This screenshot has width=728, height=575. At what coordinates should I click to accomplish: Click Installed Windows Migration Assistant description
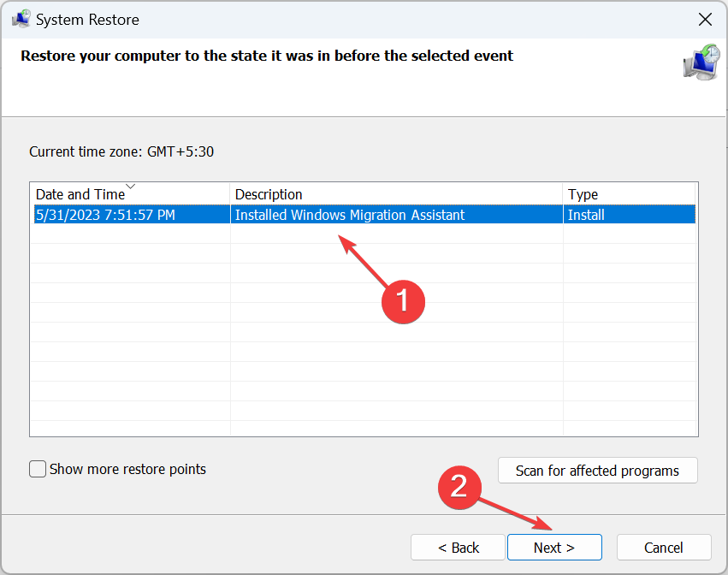(x=350, y=215)
